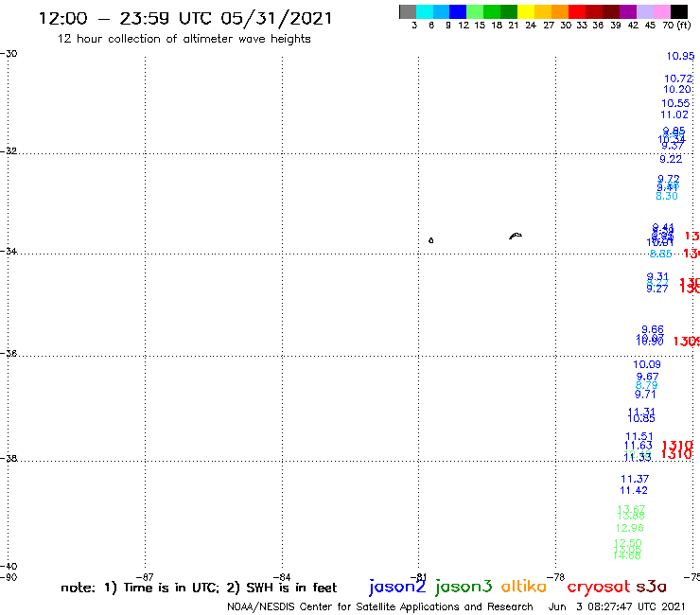Click the longitude axis label -87
Viewport: 700px width, 615px height.
[x=145, y=577]
